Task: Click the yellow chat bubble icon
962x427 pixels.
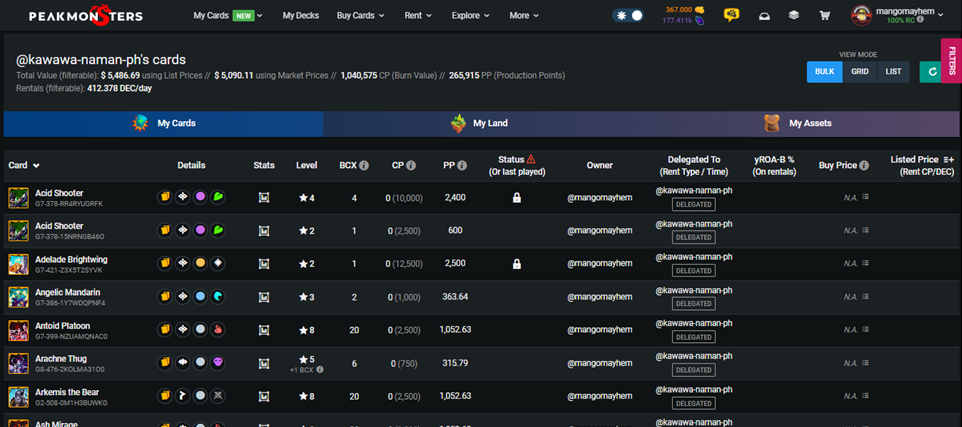Action: click(x=731, y=15)
